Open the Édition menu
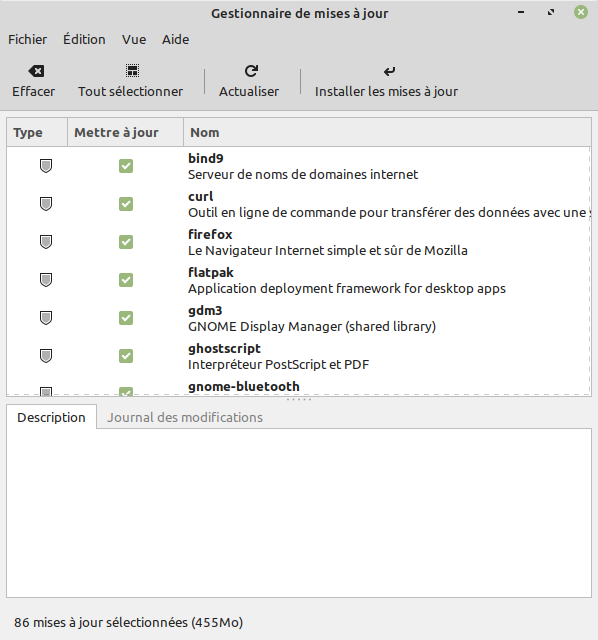Image resolution: width=598 pixels, height=640 pixels. pos(84,40)
